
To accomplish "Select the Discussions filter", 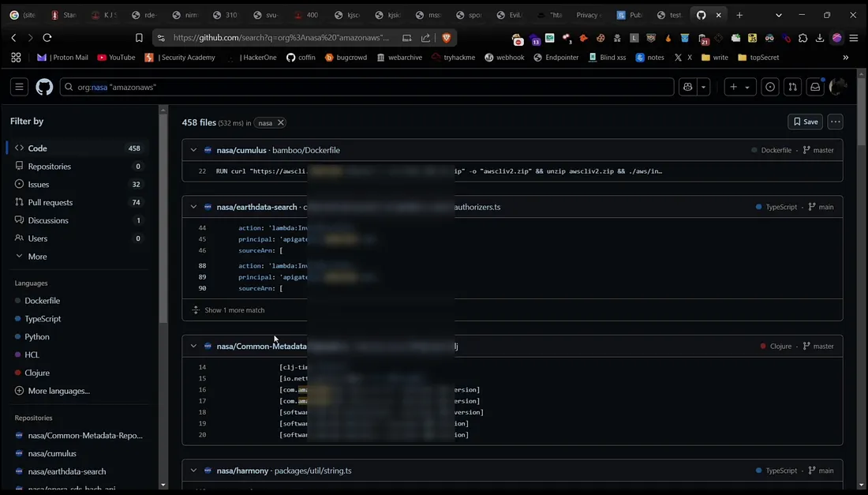I will click(x=77, y=220).
